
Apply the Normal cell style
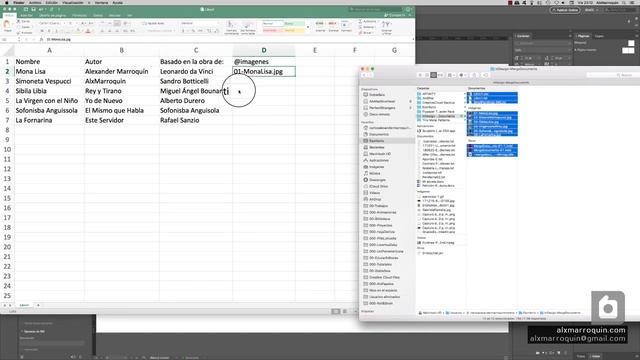(272, 24)
